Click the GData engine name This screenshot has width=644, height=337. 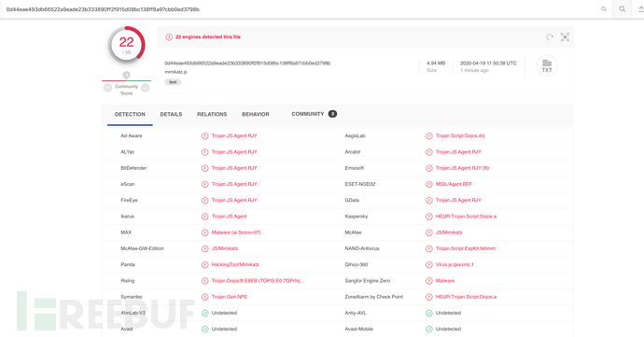[x=352, y=201]
